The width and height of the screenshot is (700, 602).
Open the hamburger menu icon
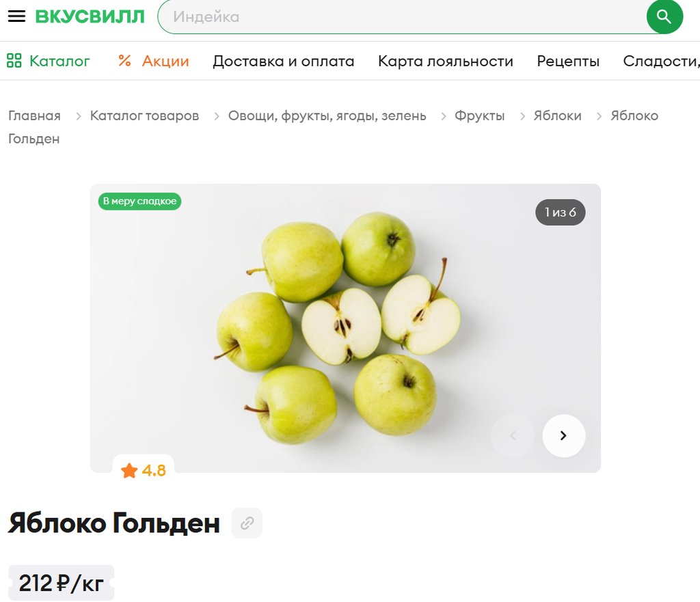[x=16, y=16]
